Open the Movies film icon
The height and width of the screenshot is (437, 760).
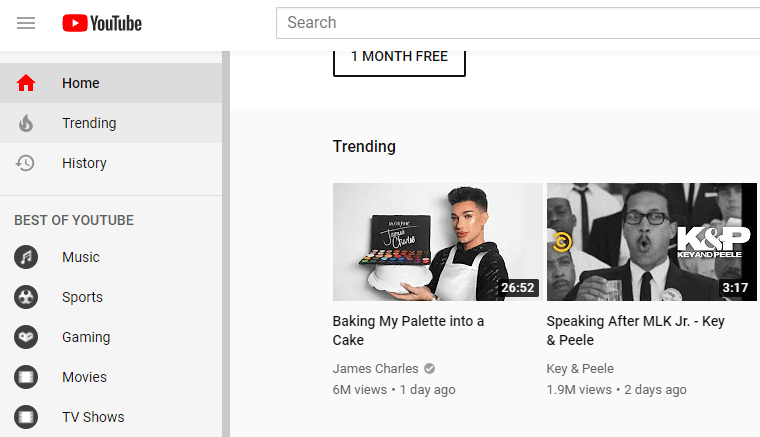tap(26, 377)
